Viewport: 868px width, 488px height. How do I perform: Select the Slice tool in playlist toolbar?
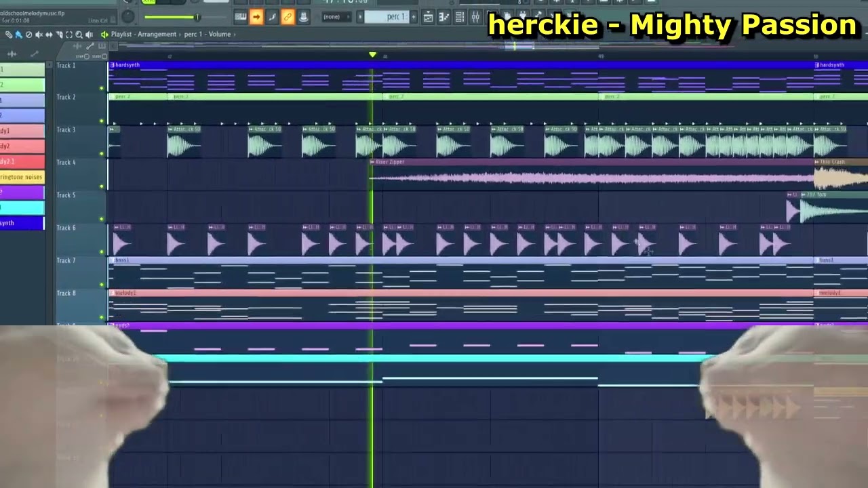tap(59, 34)
